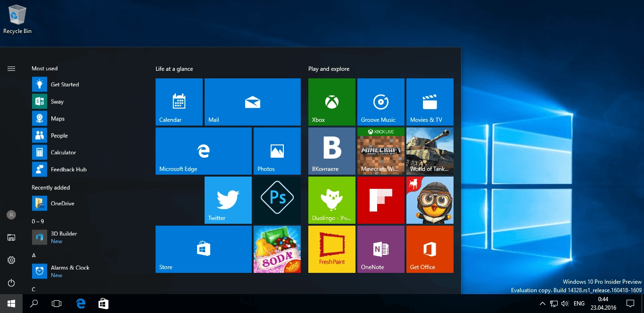Open Store from the taskbar
The width and height of the screenshot is (644, 313).
[x=103, y=304]
